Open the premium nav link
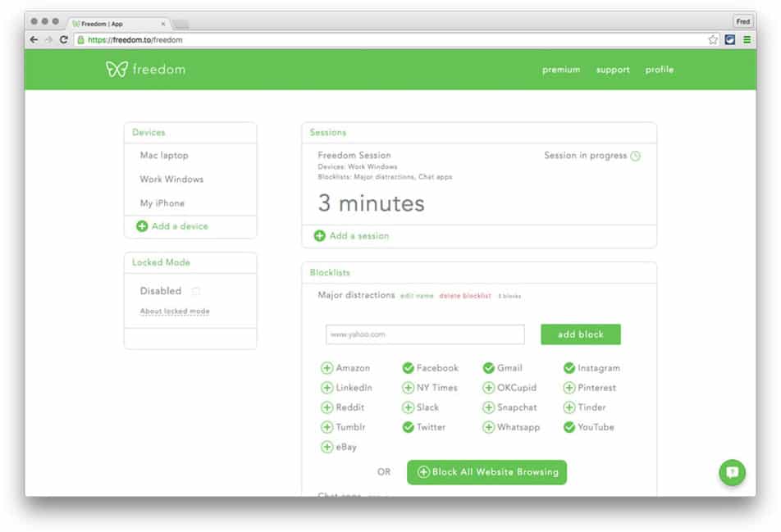781x532 pixels. coord(561,70)
